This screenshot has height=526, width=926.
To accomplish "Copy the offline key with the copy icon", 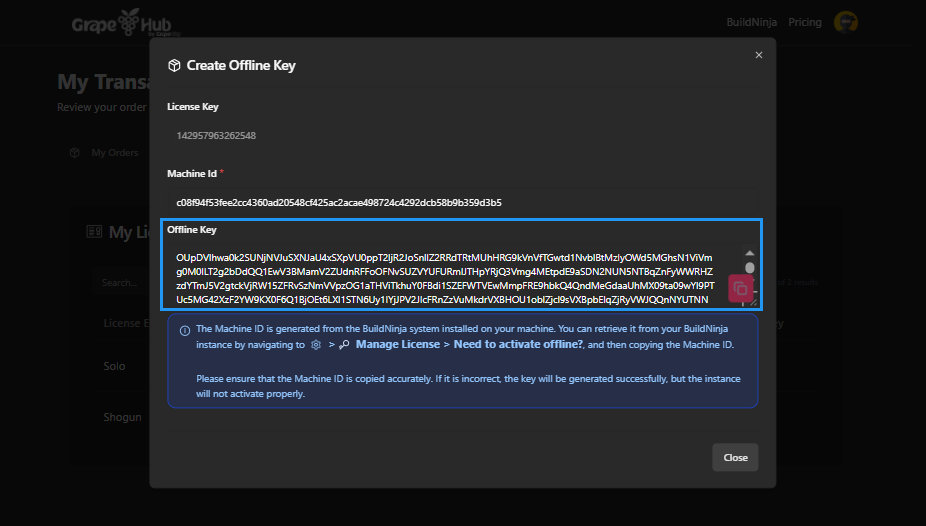I will click(x=741, y=289).
